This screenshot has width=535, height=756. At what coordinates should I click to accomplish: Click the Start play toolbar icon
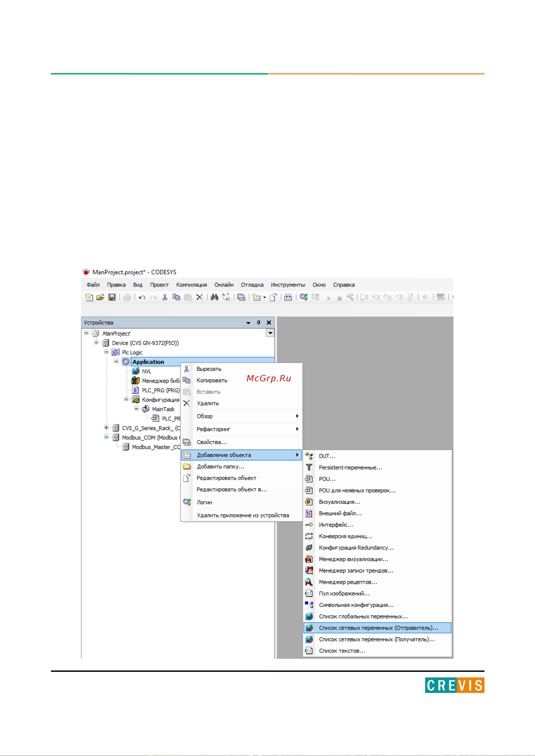coord(328,298)
